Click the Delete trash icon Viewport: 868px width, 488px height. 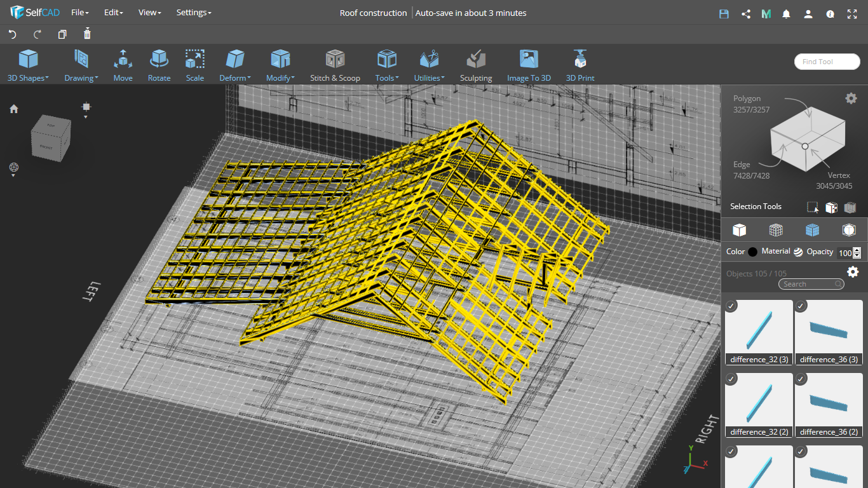88,34
